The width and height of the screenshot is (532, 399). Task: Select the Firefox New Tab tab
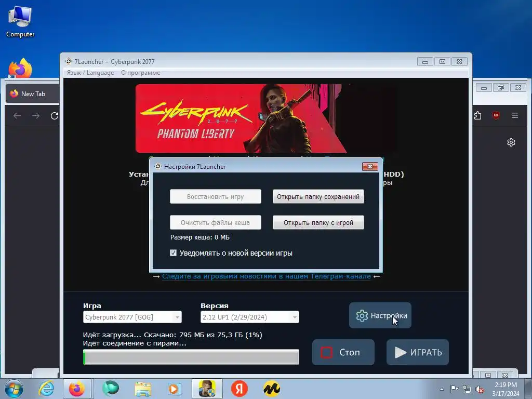33,94
